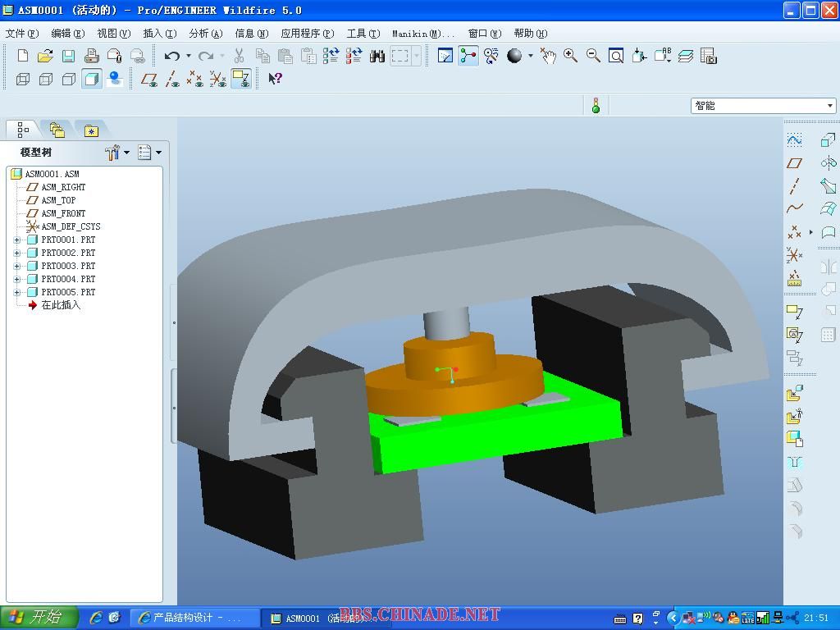Click the zoom out magnifier
840x630 pixels.
click(593, 56)
